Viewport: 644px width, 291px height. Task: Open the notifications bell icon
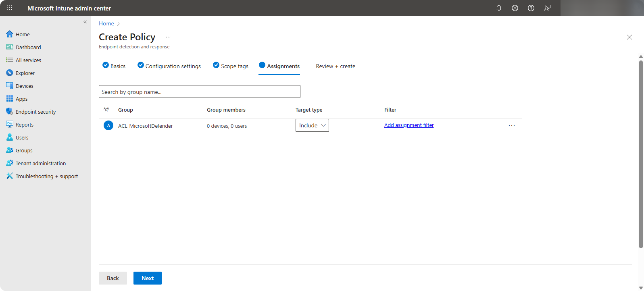499,8
